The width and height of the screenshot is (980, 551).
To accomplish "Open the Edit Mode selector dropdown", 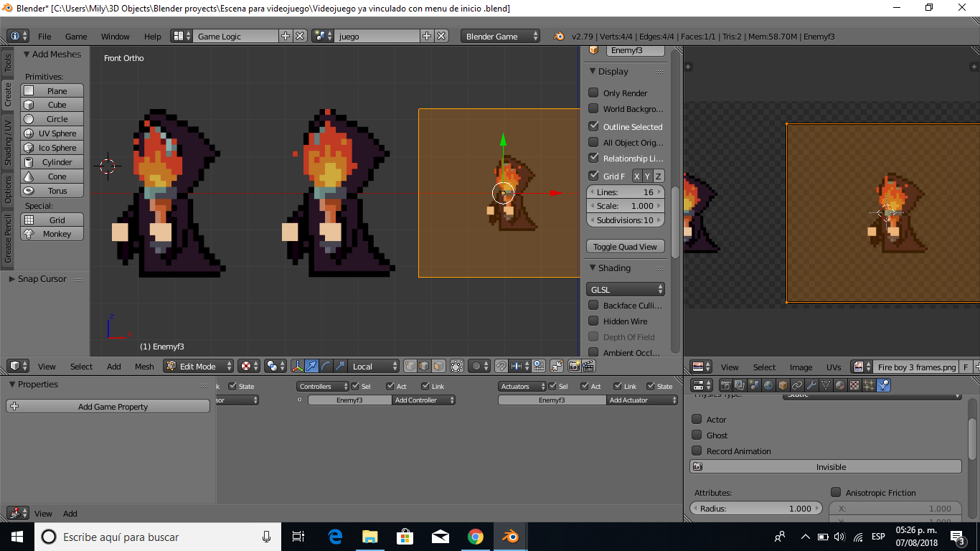I will [x=199, y=366].
